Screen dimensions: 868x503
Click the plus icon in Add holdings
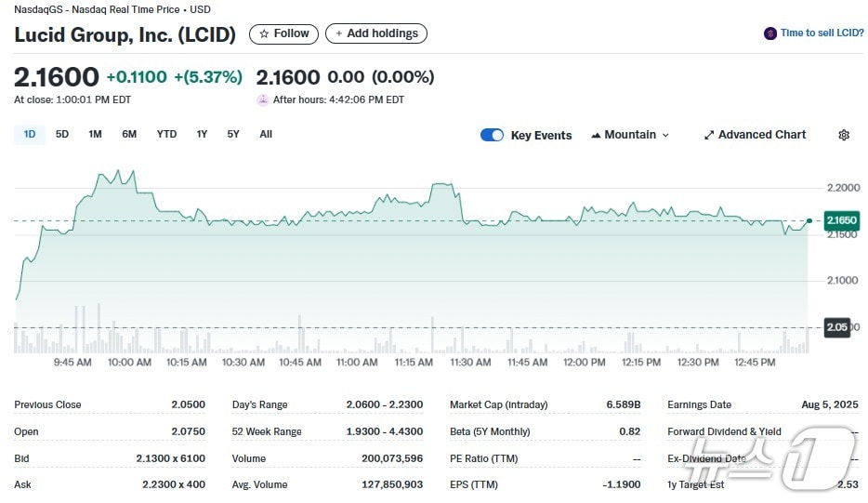click(339, 33)
